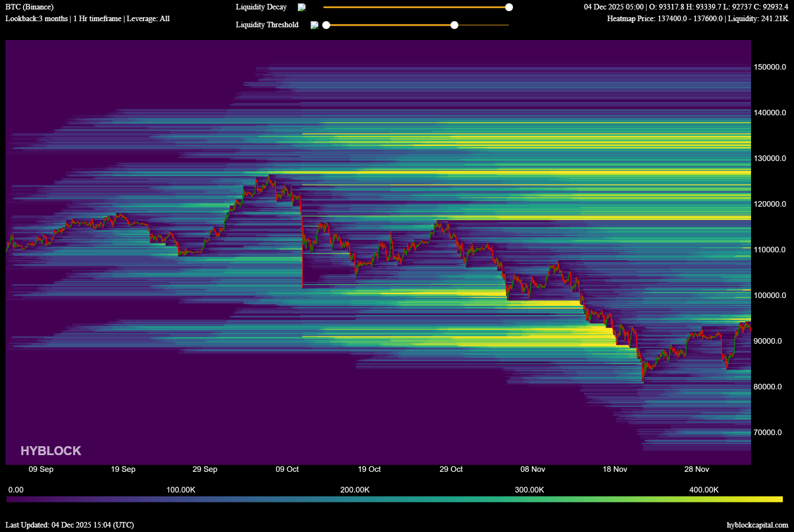Click the Lookback:3 months setting text

37,18
